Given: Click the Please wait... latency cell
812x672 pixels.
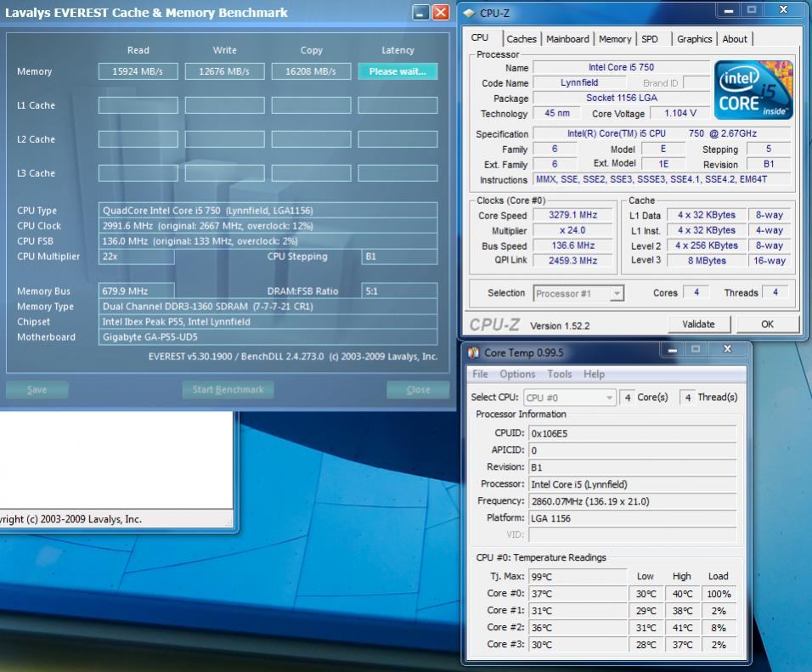Looking at the screenshot, I should (398, 71).
